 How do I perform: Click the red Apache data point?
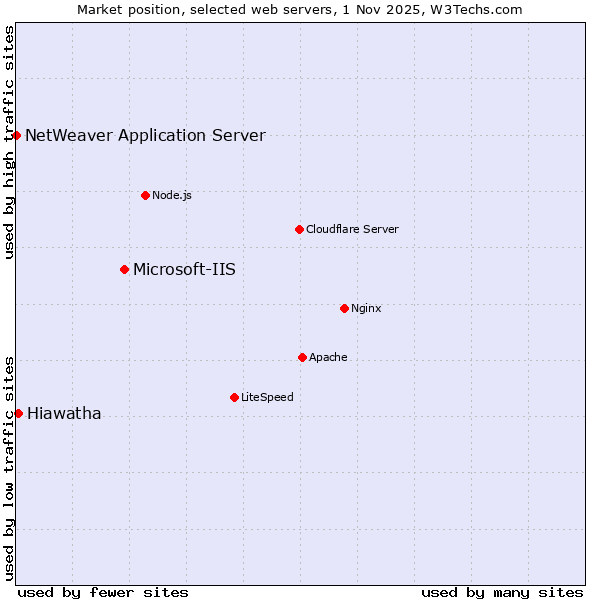click(x=302, y=357)
